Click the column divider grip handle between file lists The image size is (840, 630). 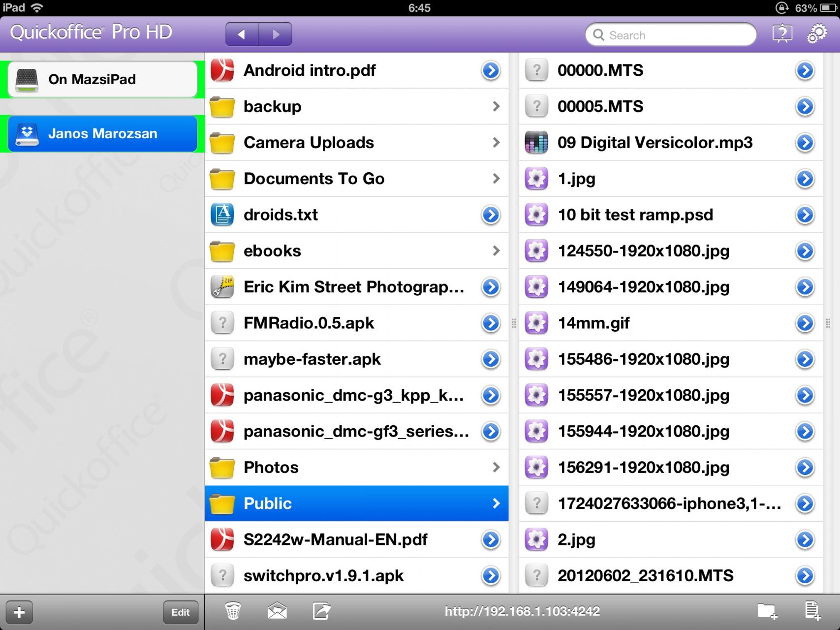pos(514,323)
